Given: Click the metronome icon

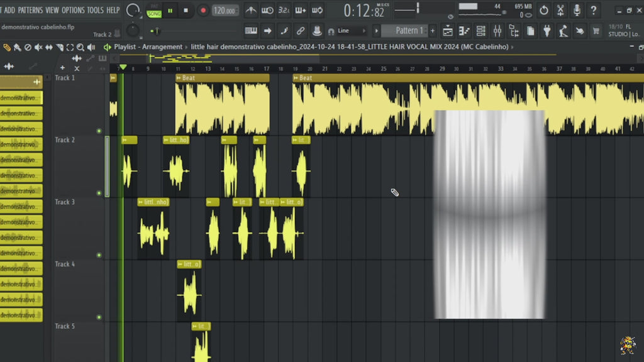Looking at the screenshot, I should click(x=251, y=10).
